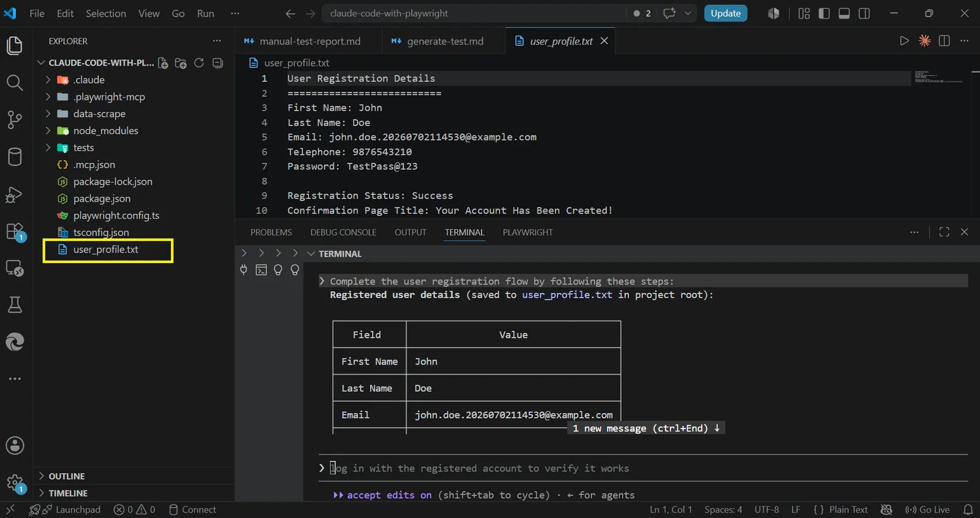Split the editor to the right
The image size is (980, 518).
(x=944, y=41)
